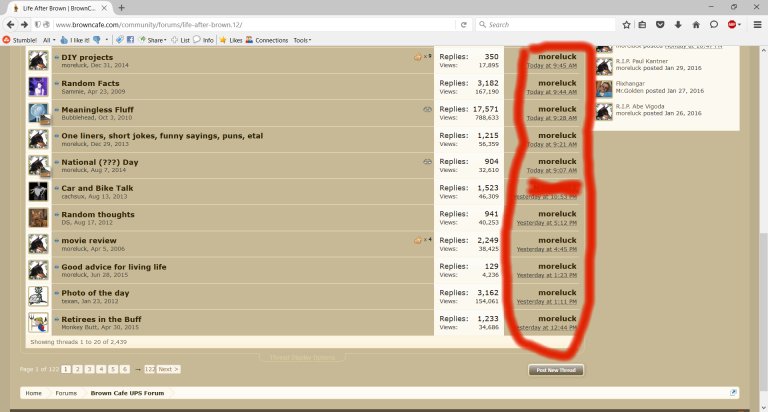
Task: Reload the page with the refresh icon
Action: pyautogui.click(x=463, y=24)
